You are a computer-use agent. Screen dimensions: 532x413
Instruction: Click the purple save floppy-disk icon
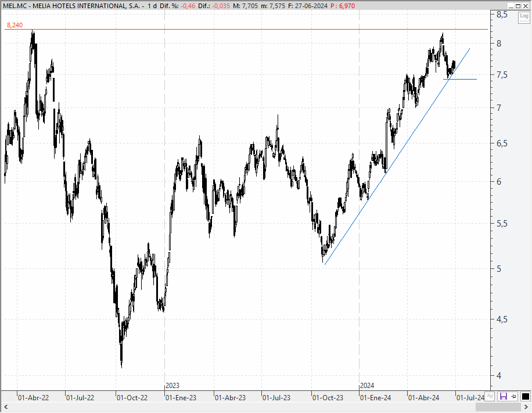click(x=504, y=396)
